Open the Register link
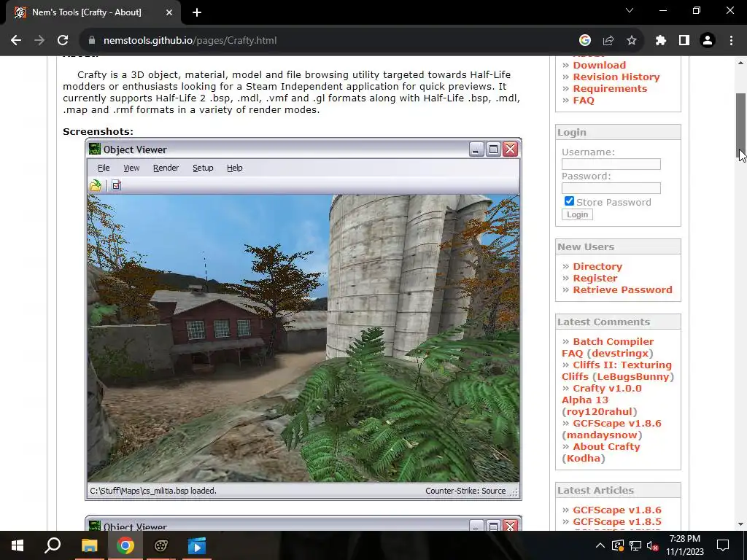This screenshot has height=560, width=747. [595, 278]
